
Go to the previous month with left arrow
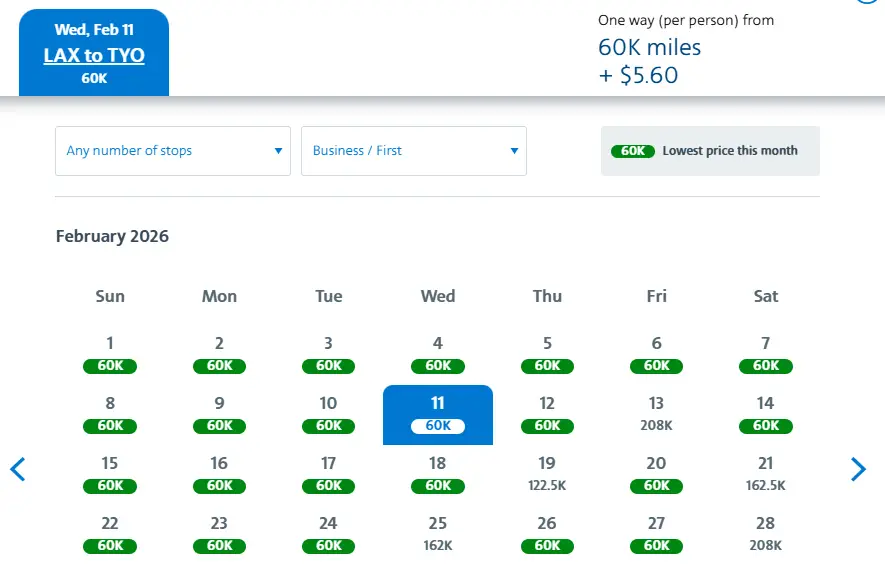pyautogui.click(x=17, y=469)
